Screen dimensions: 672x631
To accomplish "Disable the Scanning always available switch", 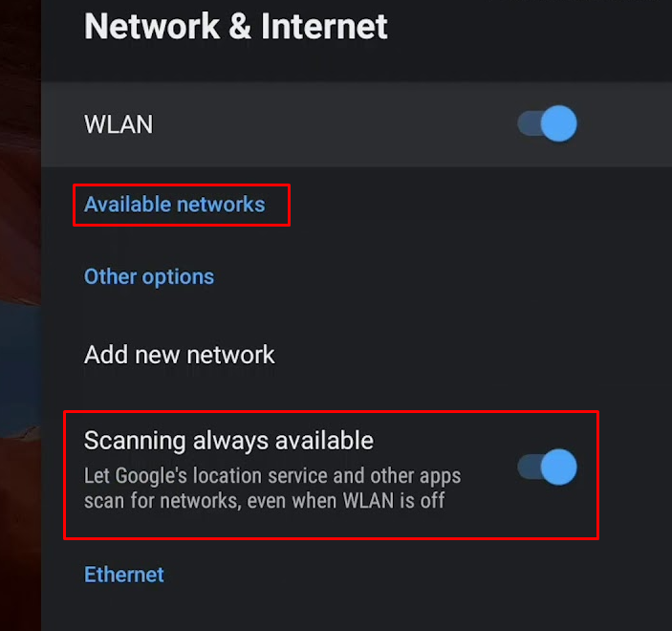I will coord(547,467).
